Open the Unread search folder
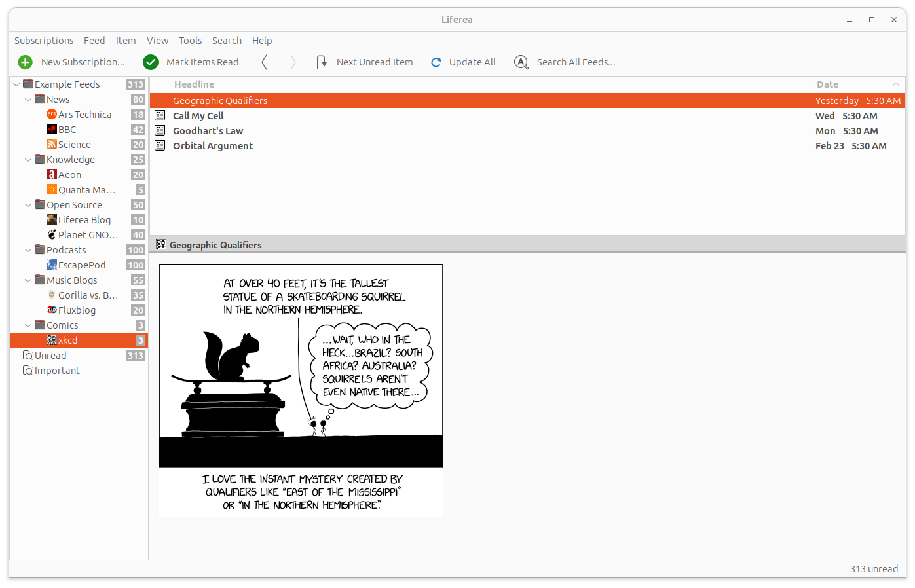This screenshot has width=915, height=588. pos(50,356)
